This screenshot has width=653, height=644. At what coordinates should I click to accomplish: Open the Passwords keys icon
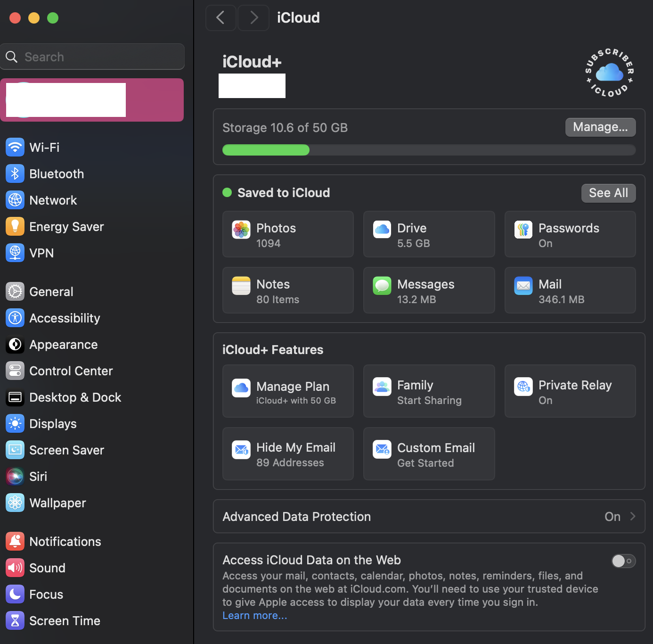(x=523, y=230)
